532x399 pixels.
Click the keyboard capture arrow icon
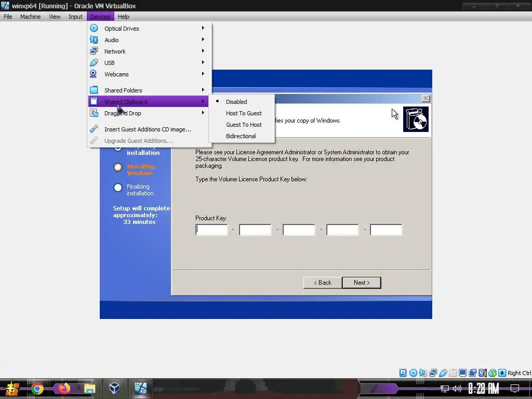coord(502,373)
